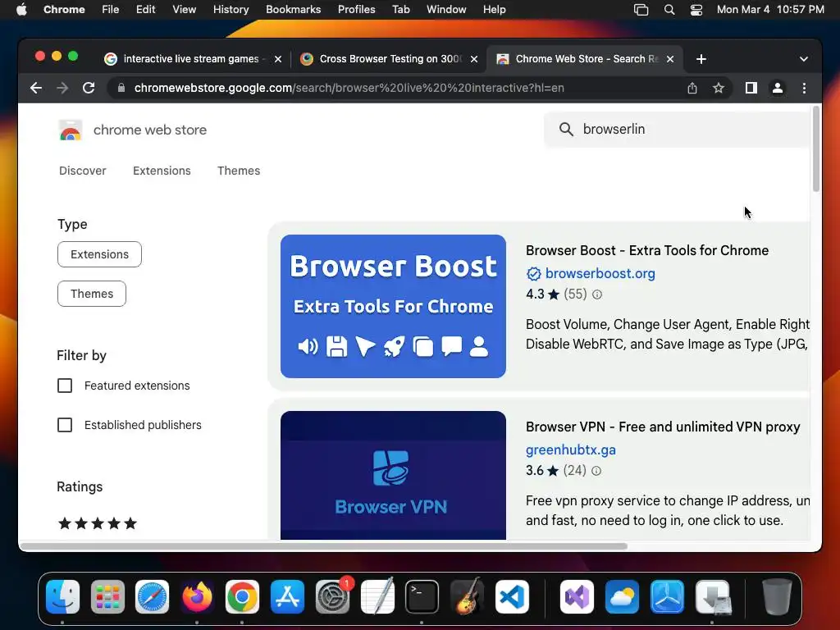Click the vertical page scrollbar
This screenshot has width=840, height=630.
[x=816, y=149]
